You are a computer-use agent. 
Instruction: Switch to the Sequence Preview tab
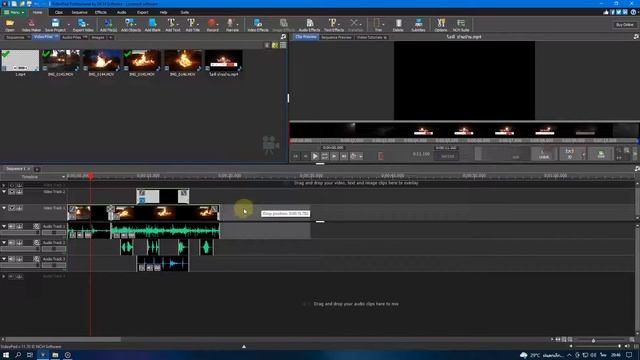336,37
